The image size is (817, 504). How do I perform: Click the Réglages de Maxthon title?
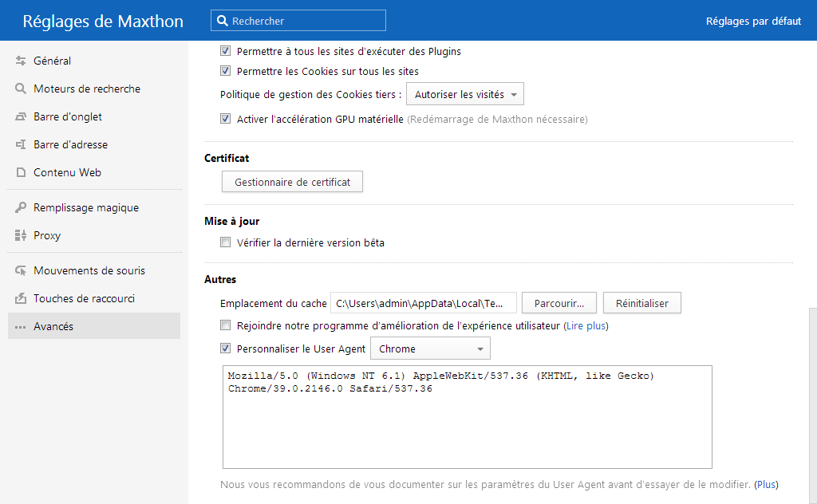[103, 21]
